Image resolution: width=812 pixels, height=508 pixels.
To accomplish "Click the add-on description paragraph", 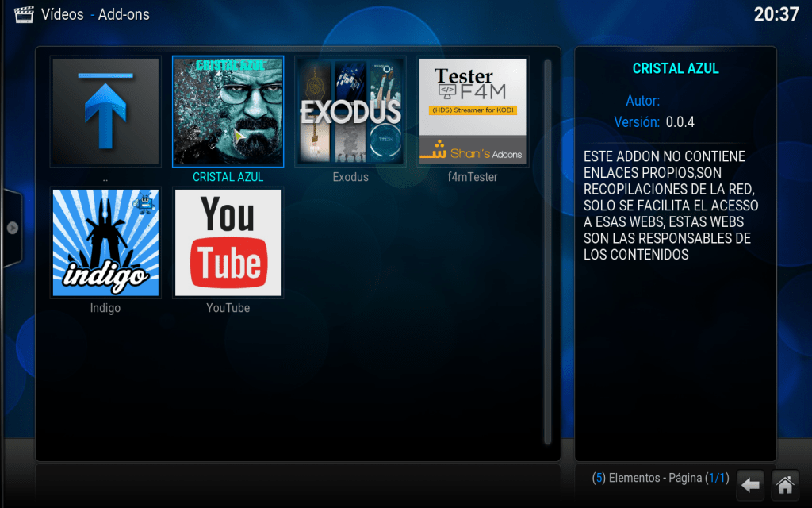I will 671,206.
